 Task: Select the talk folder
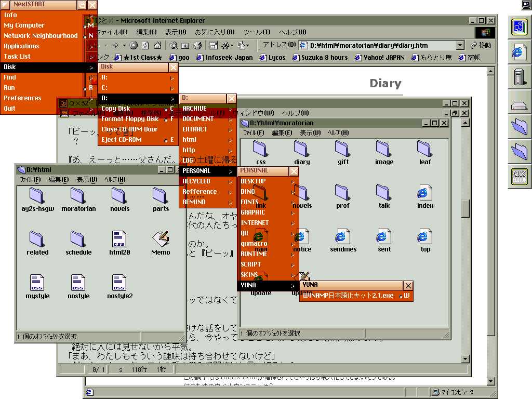coord(384,197)
